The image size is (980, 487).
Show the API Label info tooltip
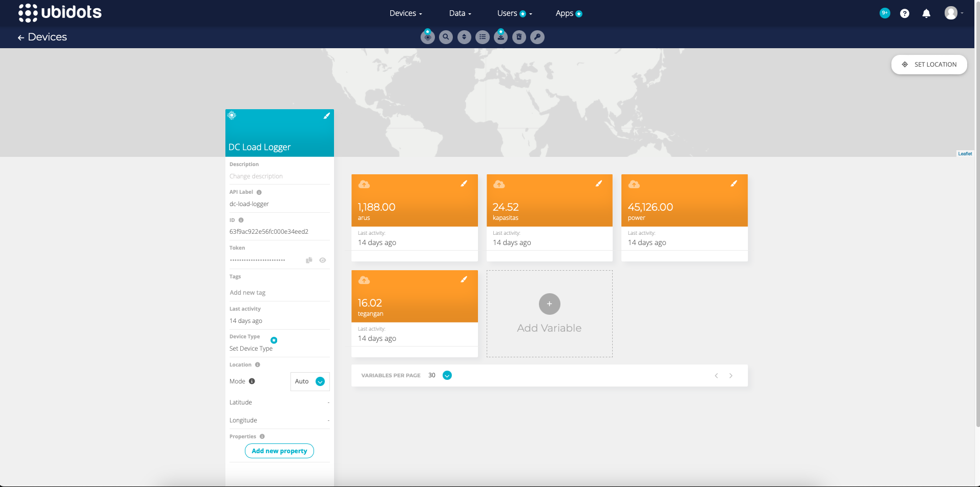coord(259,192)
